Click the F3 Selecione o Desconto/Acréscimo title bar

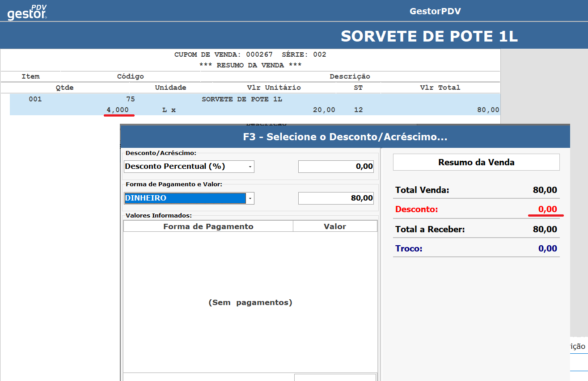(345, 137)
